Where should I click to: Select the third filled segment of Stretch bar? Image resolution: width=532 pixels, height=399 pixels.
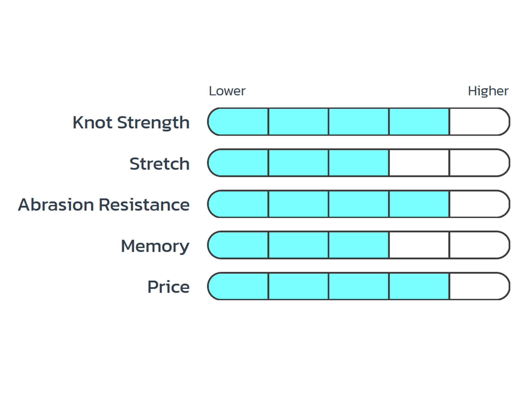click(358, 163)
